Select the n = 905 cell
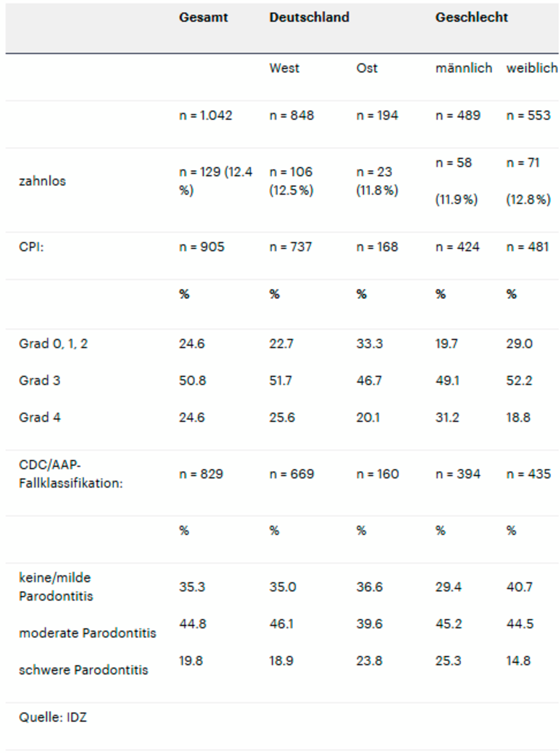560x753 pixels. (x=202, y=247)
